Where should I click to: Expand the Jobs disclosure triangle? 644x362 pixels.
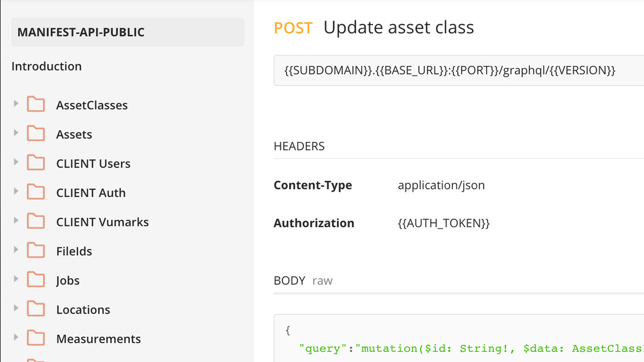click(16, 279)
